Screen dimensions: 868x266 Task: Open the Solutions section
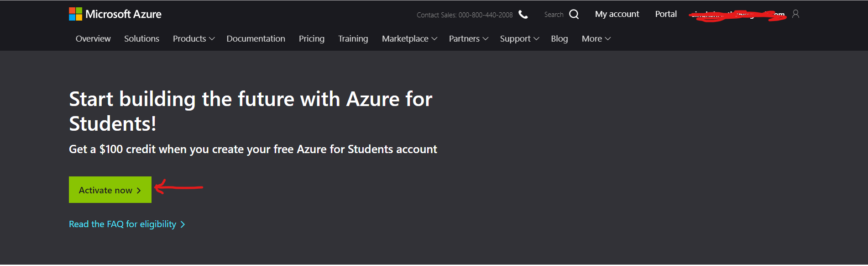(141, 39)
